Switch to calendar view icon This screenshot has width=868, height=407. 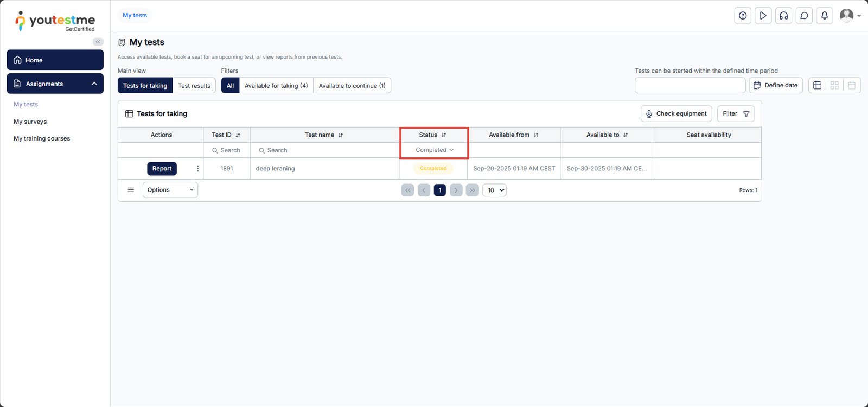[x=852, y=85]
